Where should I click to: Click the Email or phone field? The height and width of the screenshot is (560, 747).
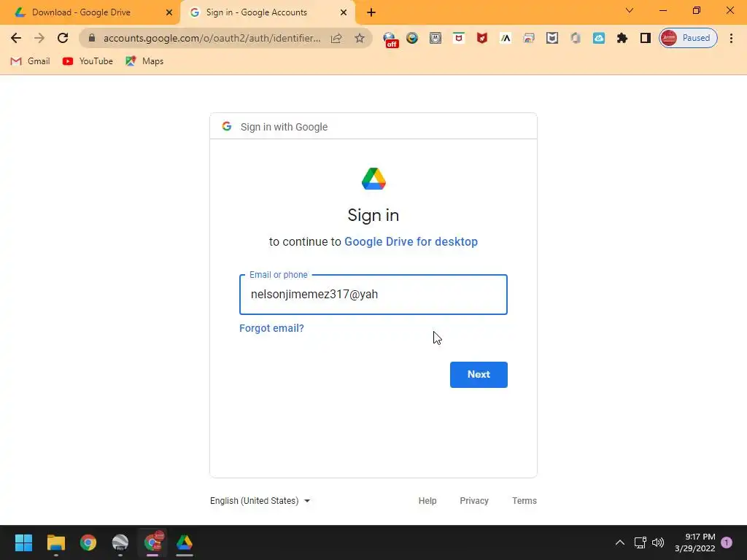[x=373, y=295]
